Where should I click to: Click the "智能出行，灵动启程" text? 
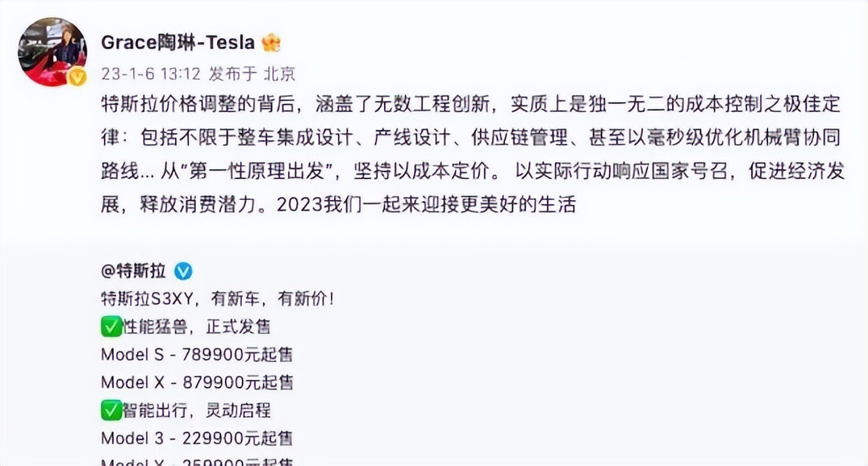(x=197, y=411)
